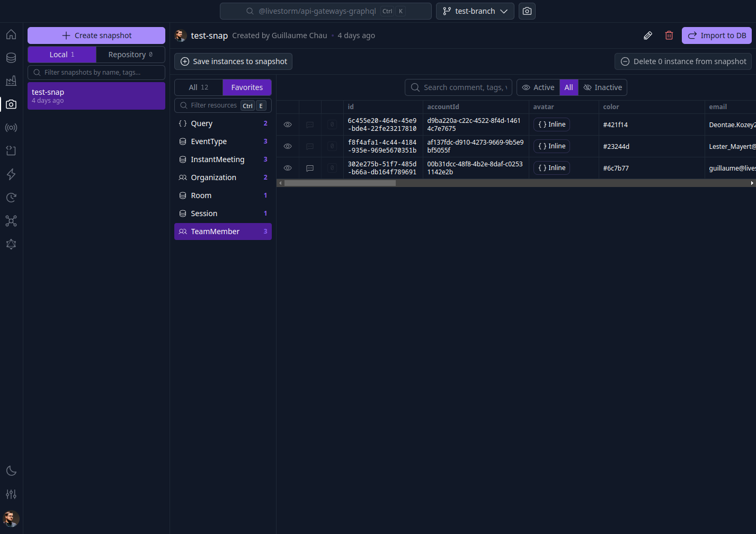Click tag count badge in #23244d row

tap(332, 147)
